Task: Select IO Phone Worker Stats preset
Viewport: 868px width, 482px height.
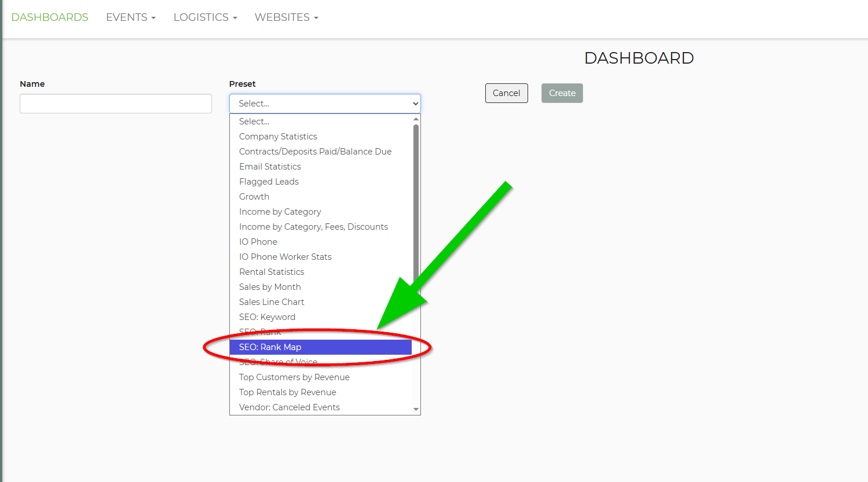Action: pyautogui.click(x=321, y=257)
